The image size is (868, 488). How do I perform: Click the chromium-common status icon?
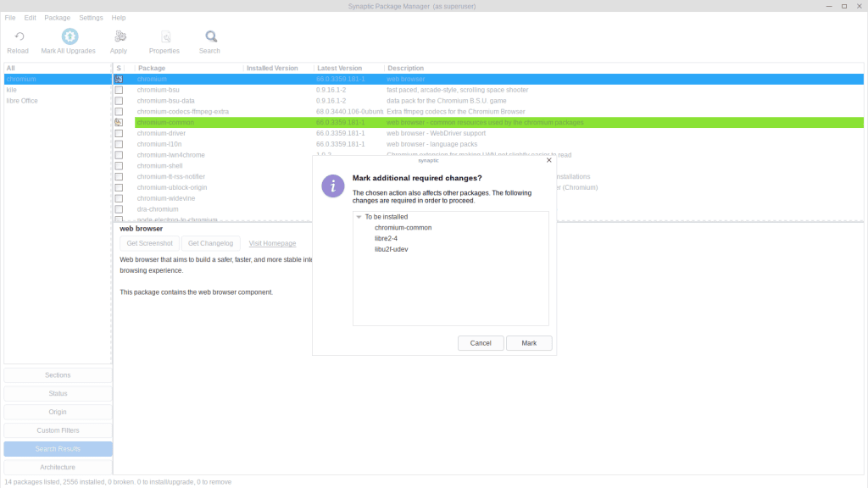point(119,122)
